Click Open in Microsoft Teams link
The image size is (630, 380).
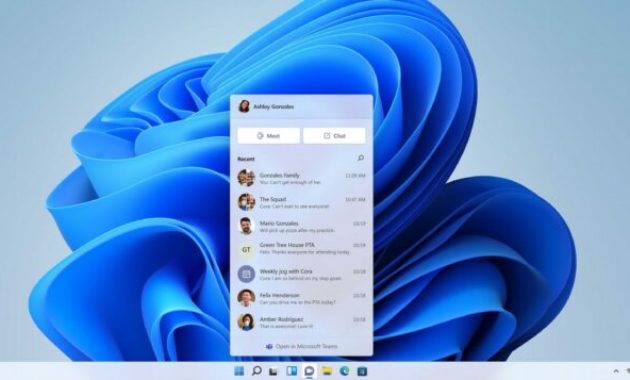pos(301,346)
